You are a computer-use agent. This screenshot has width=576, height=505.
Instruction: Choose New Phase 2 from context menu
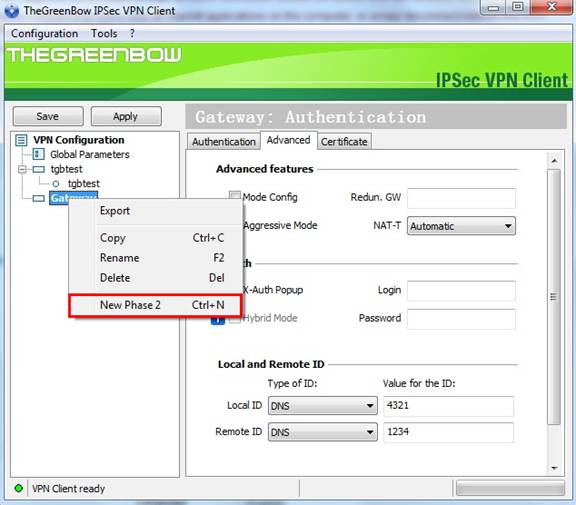click(155, 305)
